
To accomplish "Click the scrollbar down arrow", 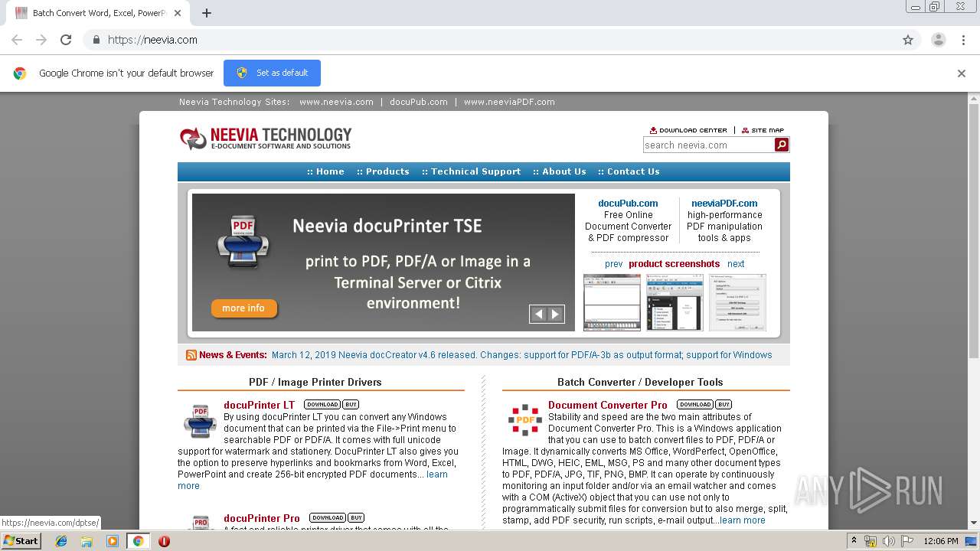I will point(974,523).
